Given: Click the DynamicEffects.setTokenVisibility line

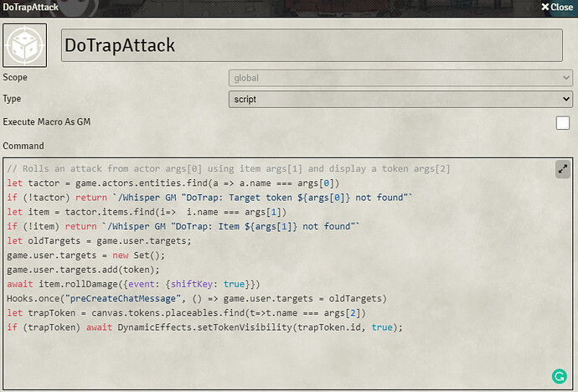Looking at the screenshot, I should tap(204, 328).
